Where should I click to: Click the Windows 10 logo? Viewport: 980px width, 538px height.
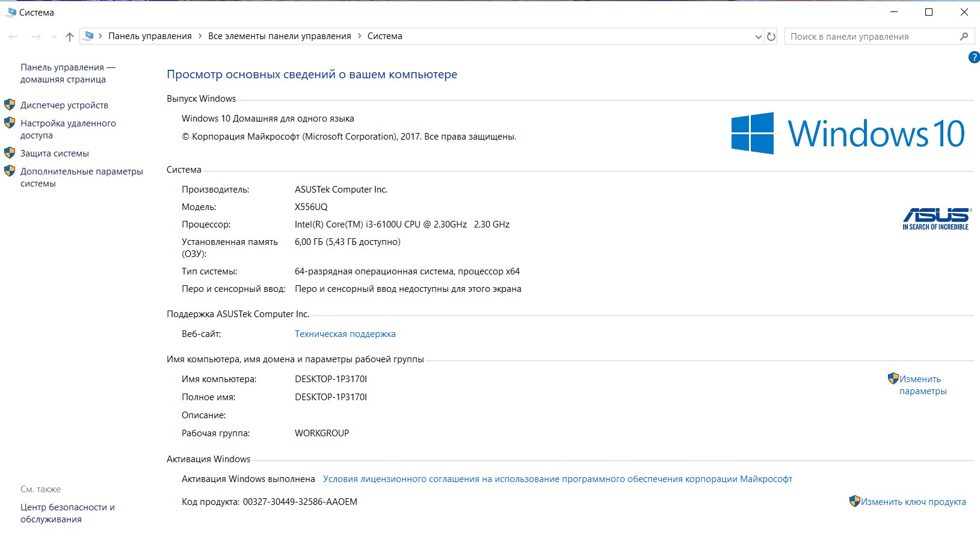[848, 133]
